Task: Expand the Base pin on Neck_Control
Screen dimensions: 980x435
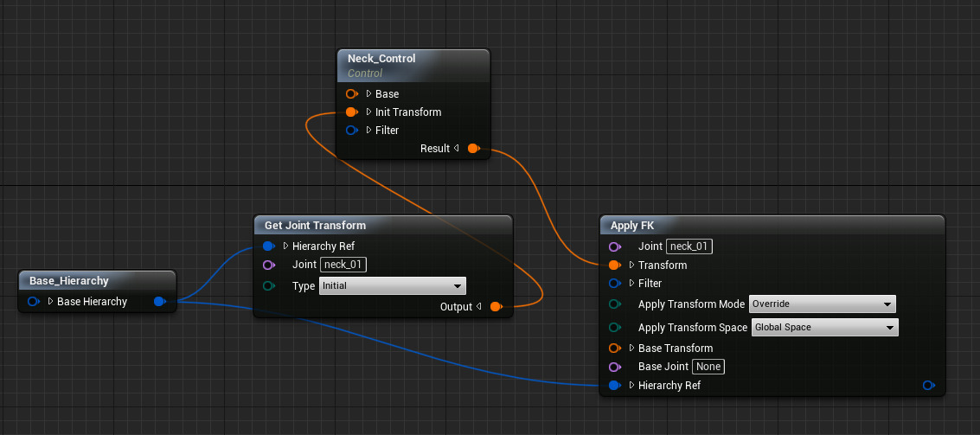Action: coord(368,93)
